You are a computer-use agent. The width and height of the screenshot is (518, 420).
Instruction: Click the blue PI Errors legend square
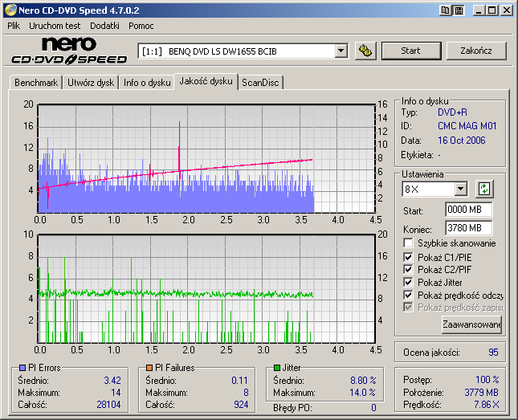coord(22,368)
